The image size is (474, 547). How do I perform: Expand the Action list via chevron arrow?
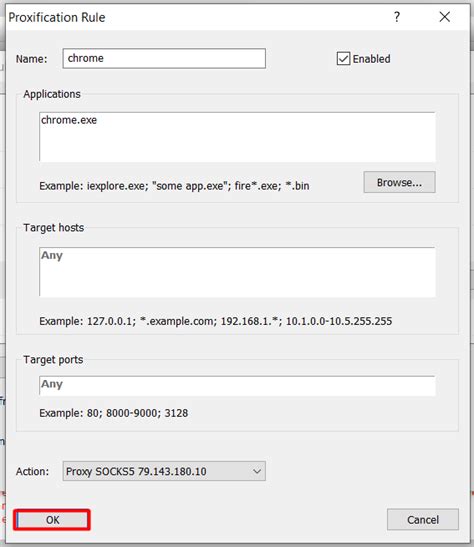pyautogui.click(x=257, y=471)
